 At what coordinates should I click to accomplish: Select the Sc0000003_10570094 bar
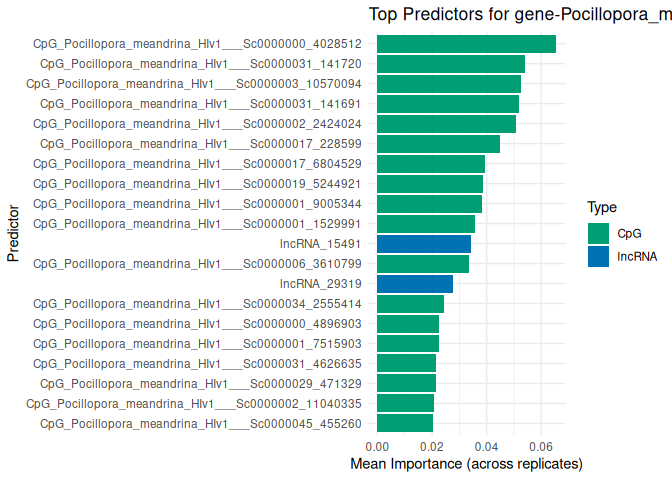tap(449, 84)
